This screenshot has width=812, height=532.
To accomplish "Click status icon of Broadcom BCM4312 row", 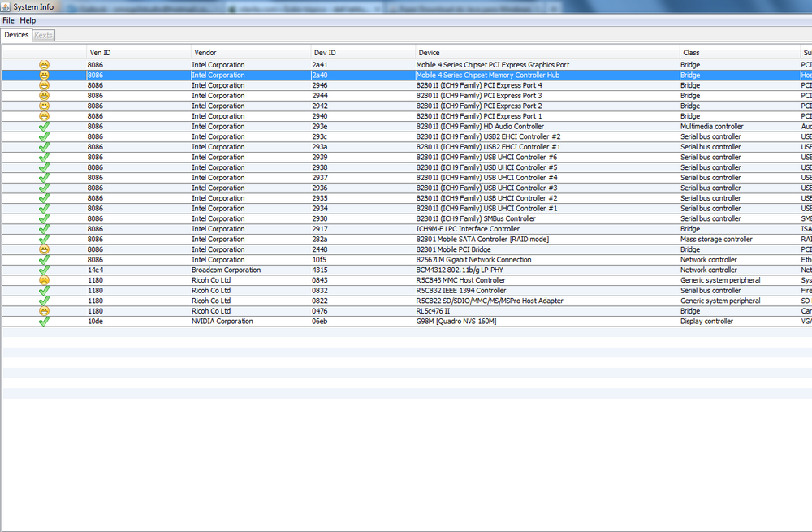I will 44,270.
